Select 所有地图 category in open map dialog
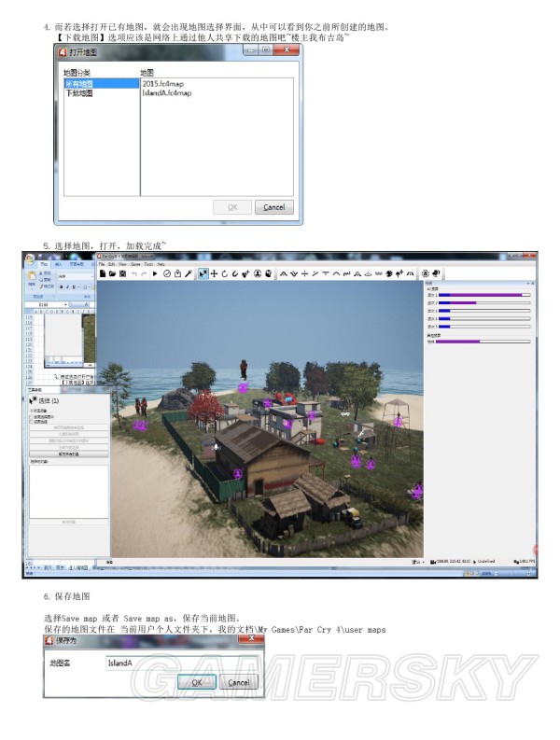The width and height of the screenshot is (560, 740). [x=102, y=84]
